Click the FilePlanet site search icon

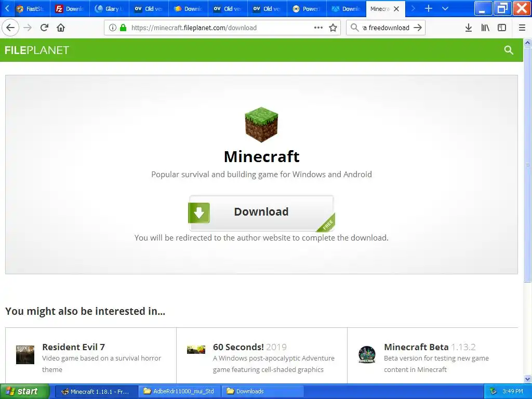[509, 50]
